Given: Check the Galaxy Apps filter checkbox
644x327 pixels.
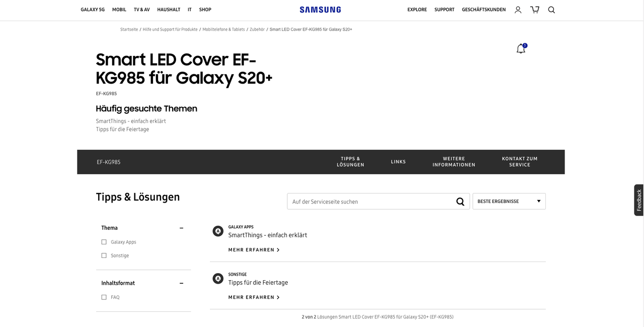Looking at the screenshot, I should pyautogui.click(x=104, y=242).
